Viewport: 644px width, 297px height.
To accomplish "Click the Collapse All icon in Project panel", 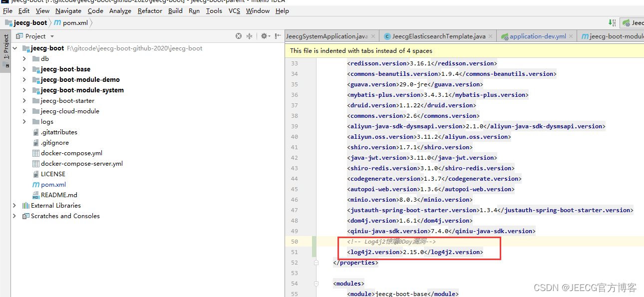I will pyautogui.click(x=250, y=36).
